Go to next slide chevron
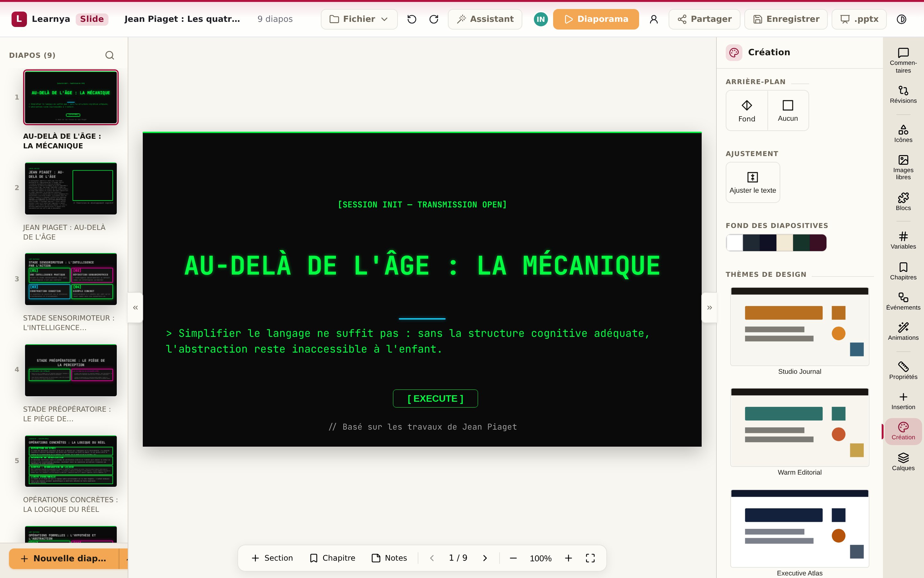This screenshot has width=924, height=578. [x=485, y=558]
